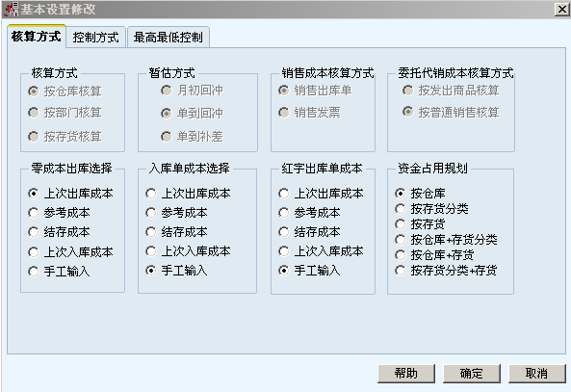Select 按仓库+存货分类 option
Viewport: 571px width, 392px height.
(447, 240)
